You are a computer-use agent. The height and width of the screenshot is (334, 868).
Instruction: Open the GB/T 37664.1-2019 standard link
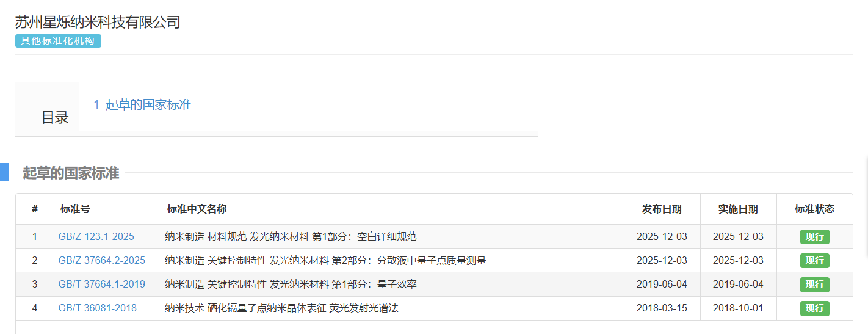pos(101,284)
